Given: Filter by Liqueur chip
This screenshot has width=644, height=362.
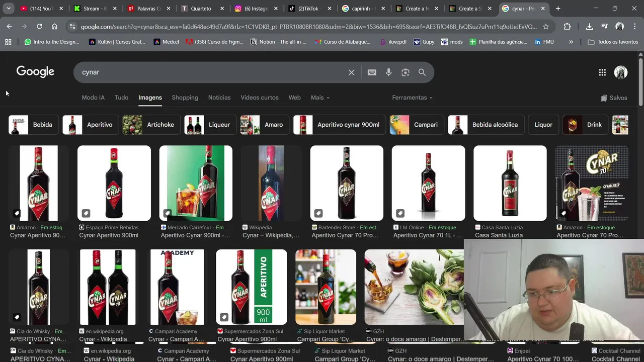Looking at the screenshot, I should [210, 125].
